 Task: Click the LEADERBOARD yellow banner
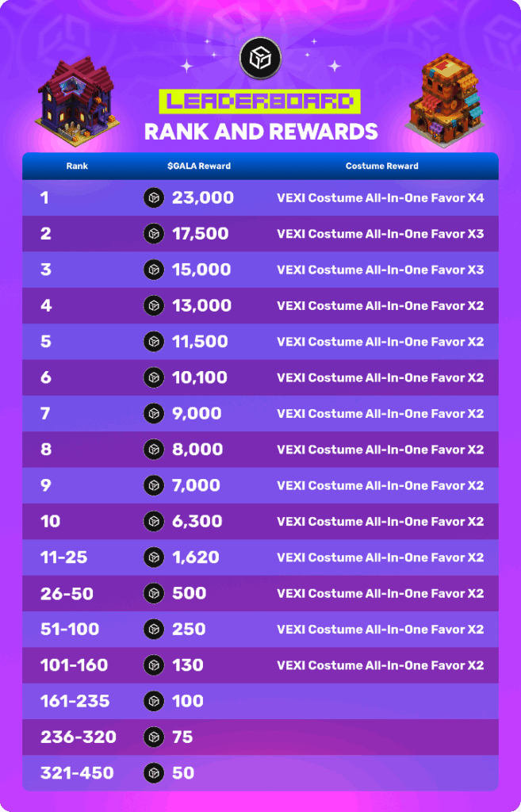coord(260,101)
